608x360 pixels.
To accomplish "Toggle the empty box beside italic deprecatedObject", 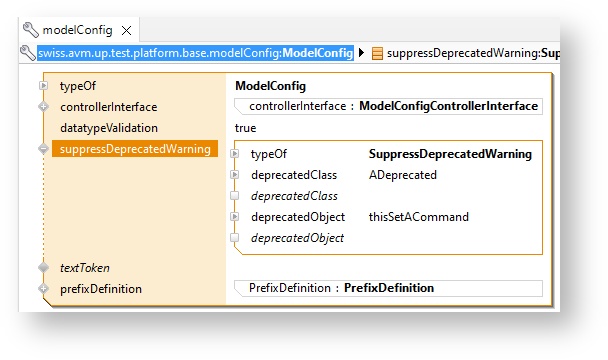I will (235, 237).
